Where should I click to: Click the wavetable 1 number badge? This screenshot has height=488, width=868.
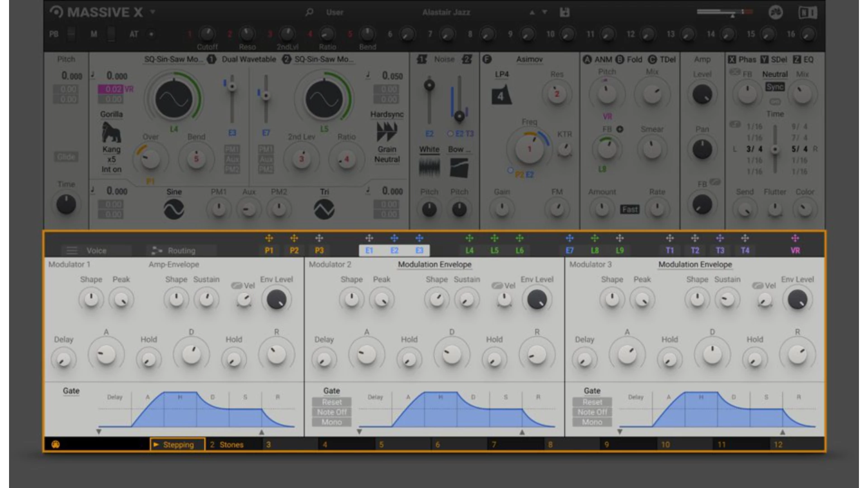(212, 59)
